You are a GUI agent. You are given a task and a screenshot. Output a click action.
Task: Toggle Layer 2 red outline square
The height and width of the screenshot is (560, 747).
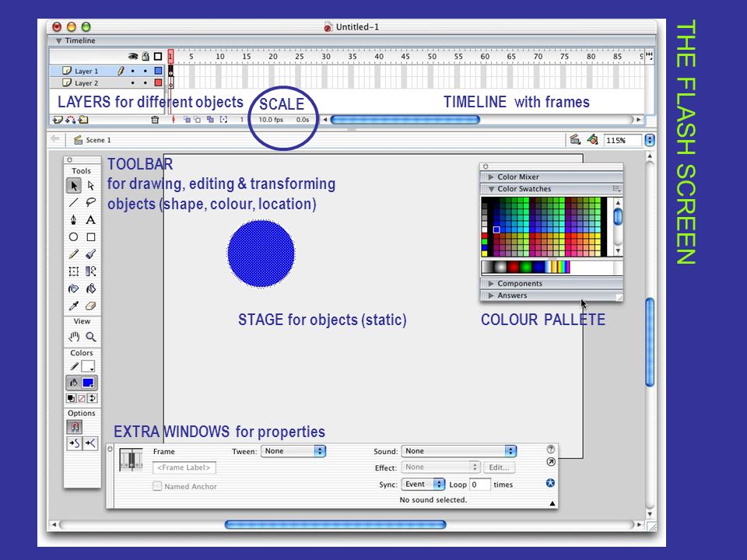tap(158, 83)
